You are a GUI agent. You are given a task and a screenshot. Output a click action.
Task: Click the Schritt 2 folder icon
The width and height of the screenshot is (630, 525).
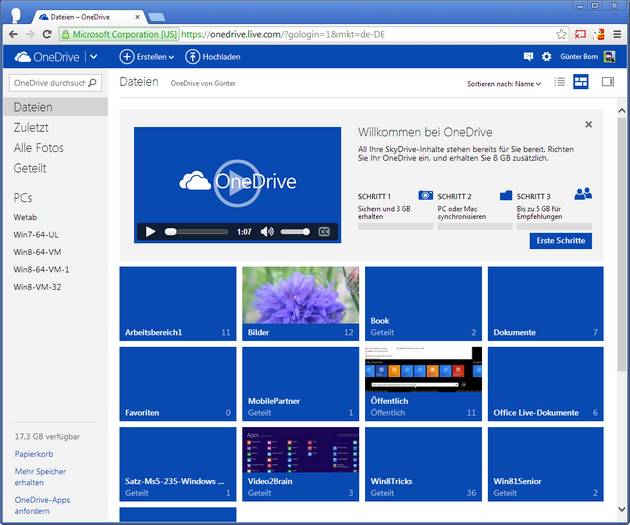506,195
